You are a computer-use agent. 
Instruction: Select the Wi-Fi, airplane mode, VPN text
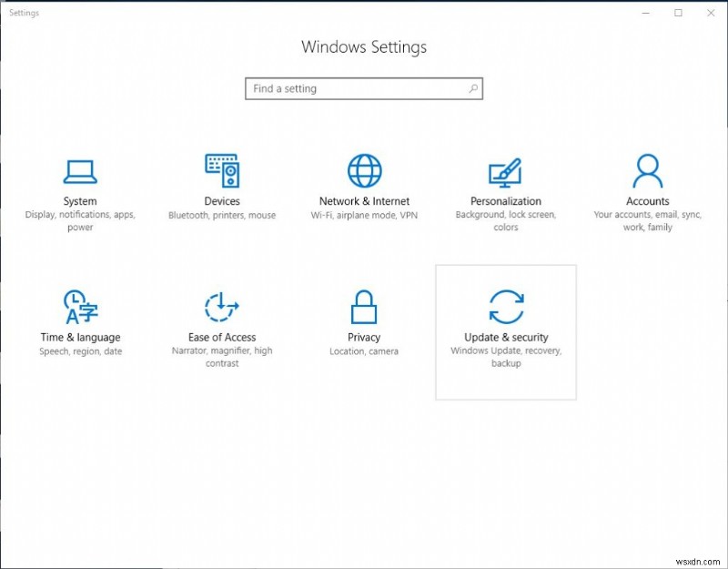coord(364,214)
